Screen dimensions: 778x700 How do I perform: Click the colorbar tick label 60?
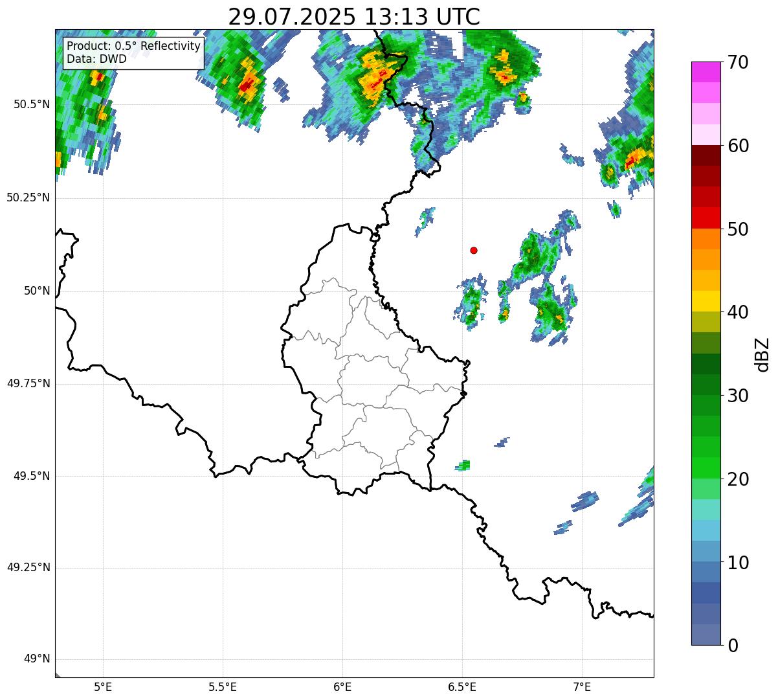[x=738, y=146]
